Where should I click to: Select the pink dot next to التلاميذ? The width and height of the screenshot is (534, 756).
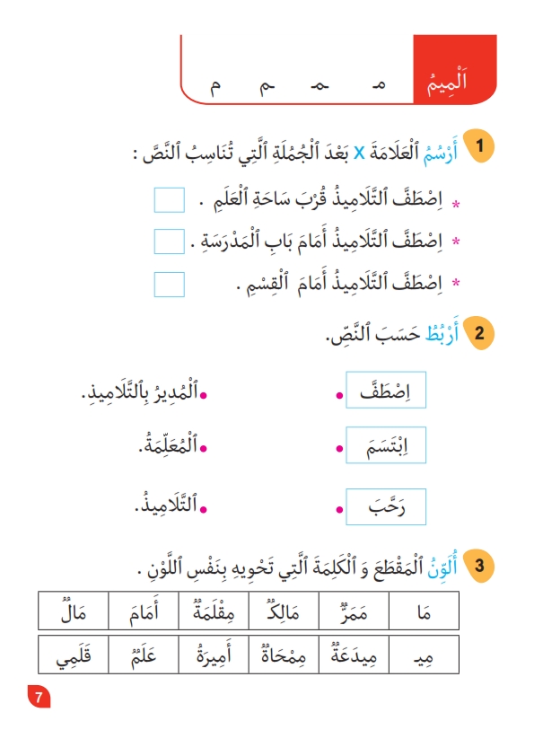point(204,510)
